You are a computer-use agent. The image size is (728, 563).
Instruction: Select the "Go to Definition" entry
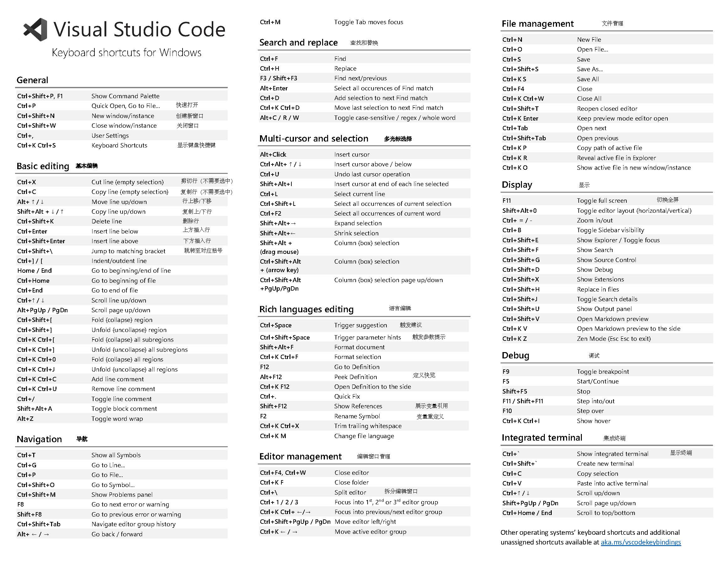coord(357,367)
